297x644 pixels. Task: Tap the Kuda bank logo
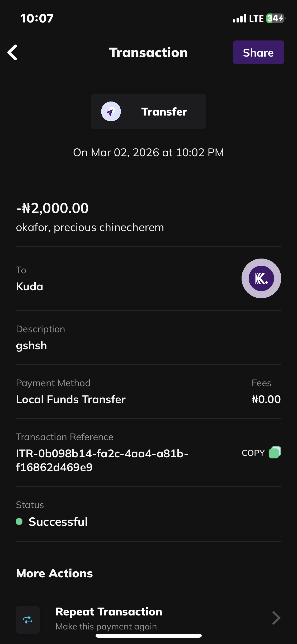(x=261, y=278)
